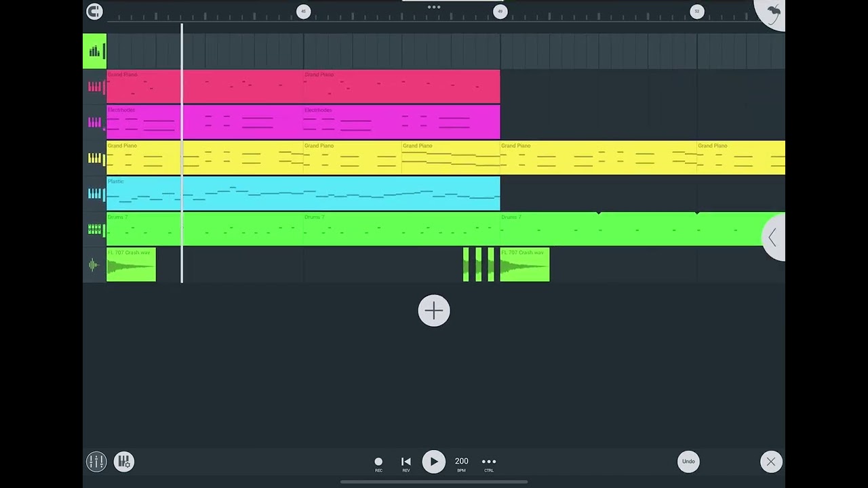The image size is (868, 488).
Task: Select the yellow Grand Piano clip starting at bar 53
Action: [x=741, y=158]
